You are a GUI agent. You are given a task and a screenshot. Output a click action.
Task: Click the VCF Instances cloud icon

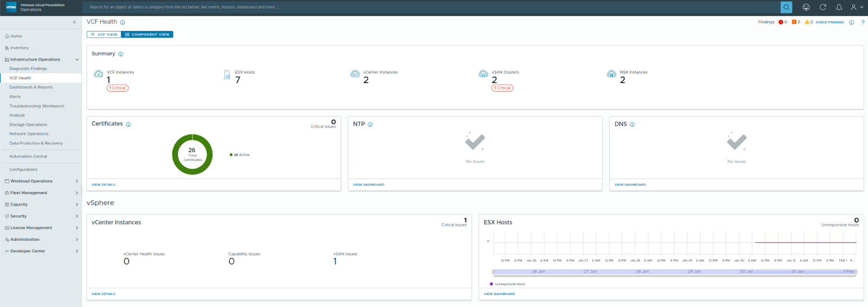(x=98, y=74)
